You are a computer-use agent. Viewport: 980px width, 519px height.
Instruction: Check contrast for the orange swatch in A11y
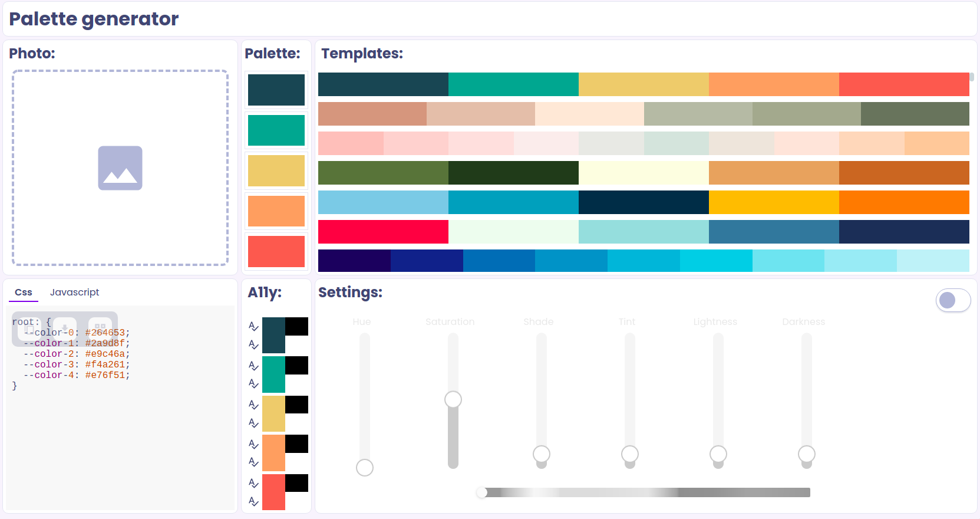tap(253, 444)
